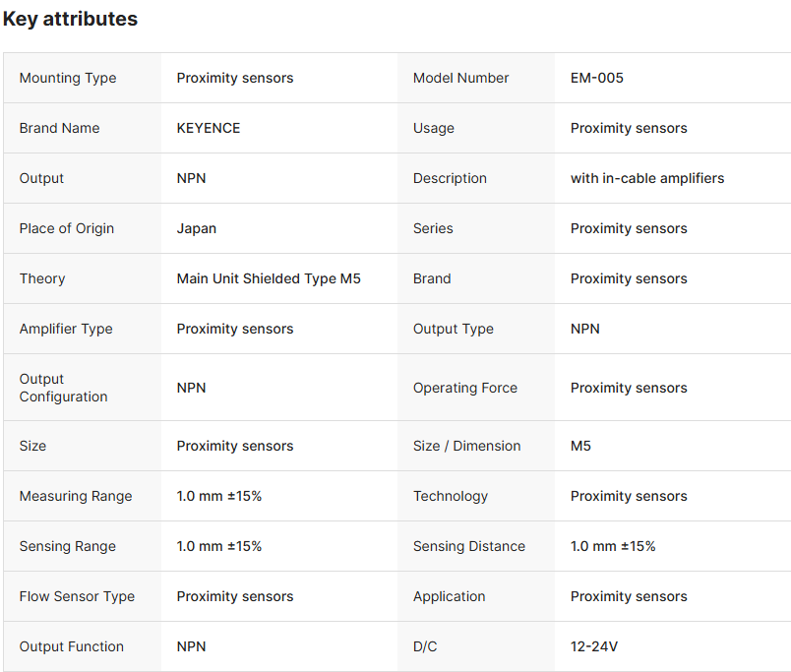This screenshot has height=672, width=791.
Task: Click the 12-24V value in D/C row
Action: pyautogui.click(x=594, y=646)
